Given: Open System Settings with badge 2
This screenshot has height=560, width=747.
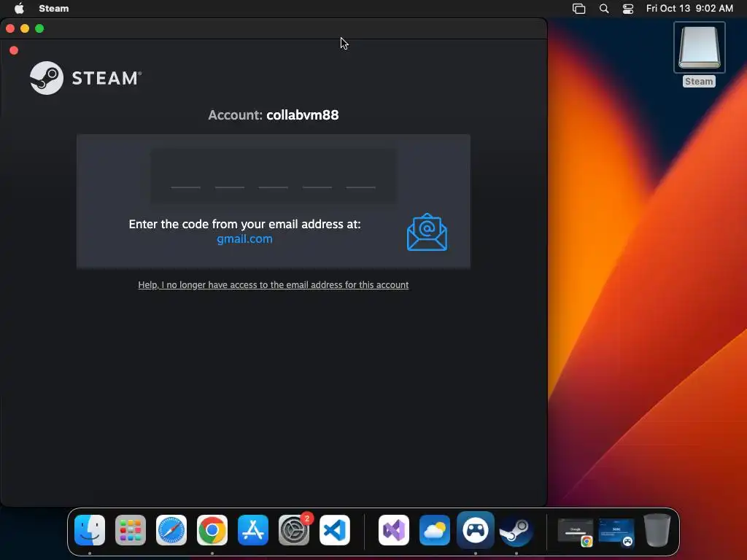Looking at the screenshot, I should [294, 530].
